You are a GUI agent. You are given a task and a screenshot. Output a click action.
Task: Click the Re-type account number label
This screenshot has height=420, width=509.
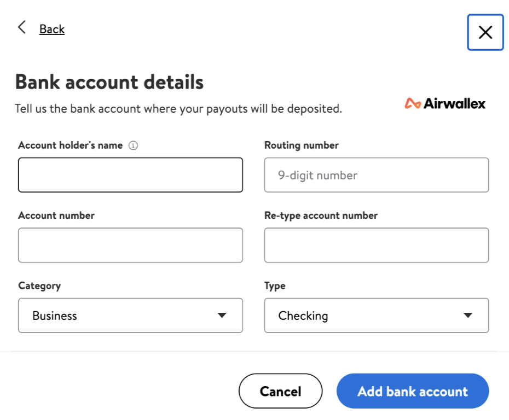pos(321,215)
